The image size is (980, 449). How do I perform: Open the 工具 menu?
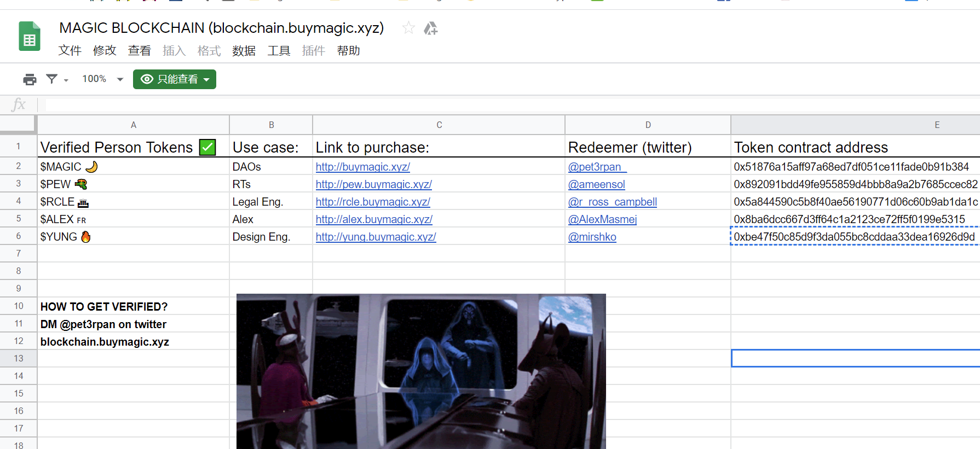coord(279,51)
